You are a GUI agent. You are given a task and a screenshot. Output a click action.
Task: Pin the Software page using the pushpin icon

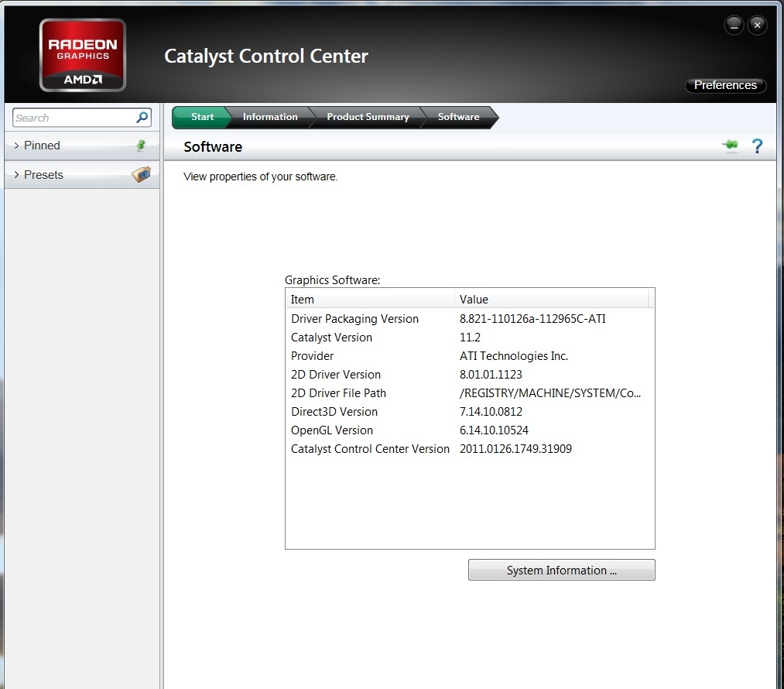pyautogui.click(x=730, y=145)
